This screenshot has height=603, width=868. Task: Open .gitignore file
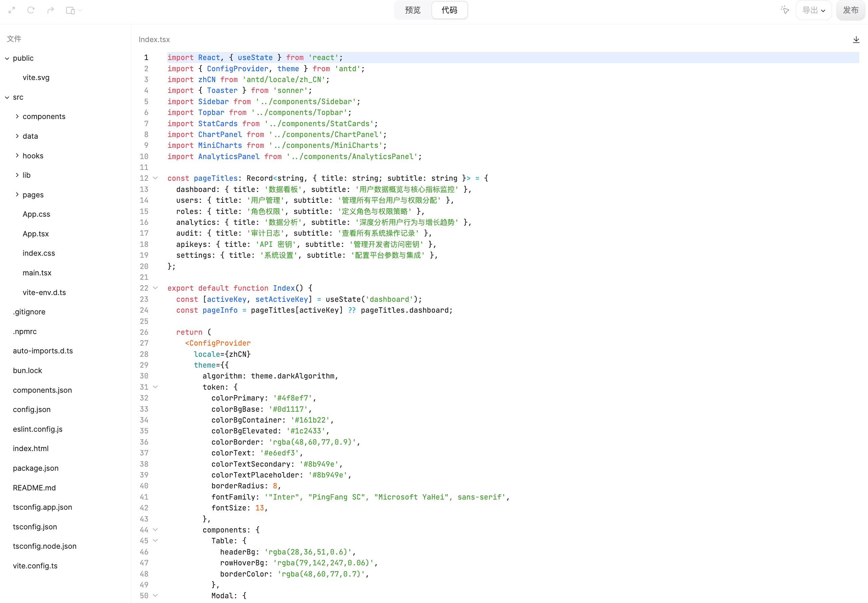[29, 312]
